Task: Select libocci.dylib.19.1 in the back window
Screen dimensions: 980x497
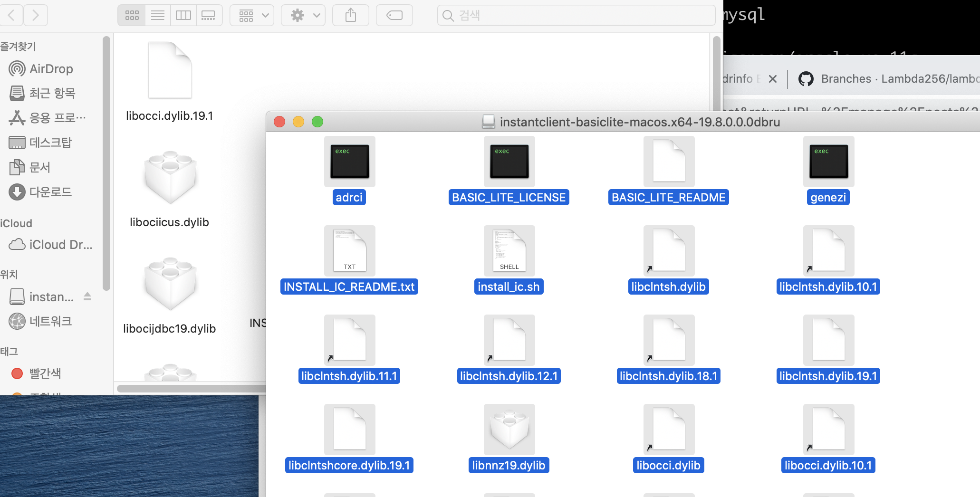Action: 170,81
